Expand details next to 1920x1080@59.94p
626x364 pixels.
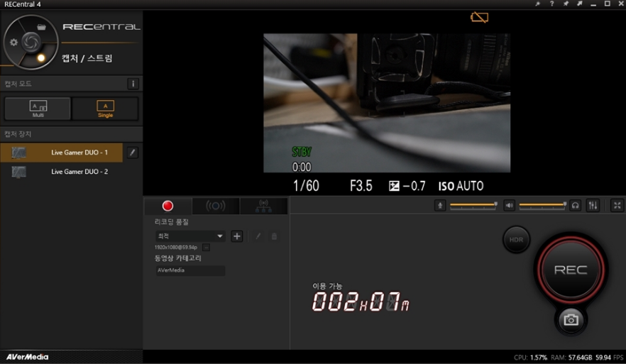tap(206, 248)
